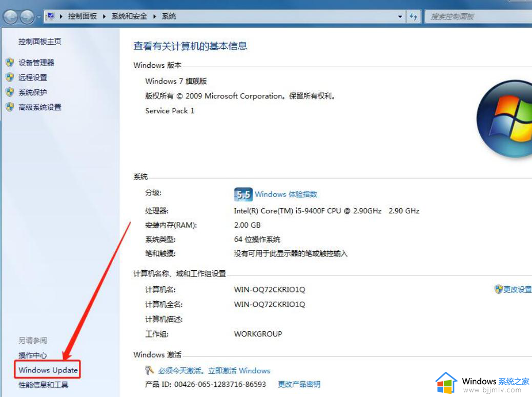The image size is (532, 397).
Task: Click the 5.5 experience index score badge
Action: pos(243,194)
